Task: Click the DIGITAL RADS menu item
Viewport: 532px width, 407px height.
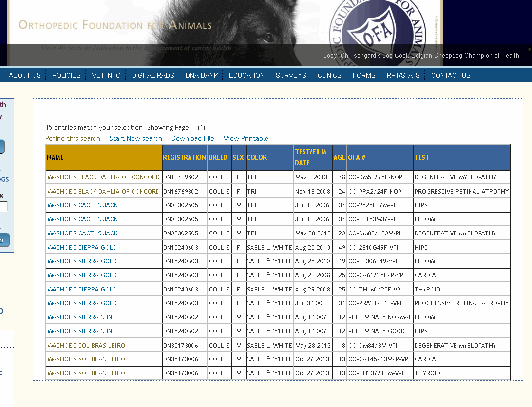Action: point(153,75)
